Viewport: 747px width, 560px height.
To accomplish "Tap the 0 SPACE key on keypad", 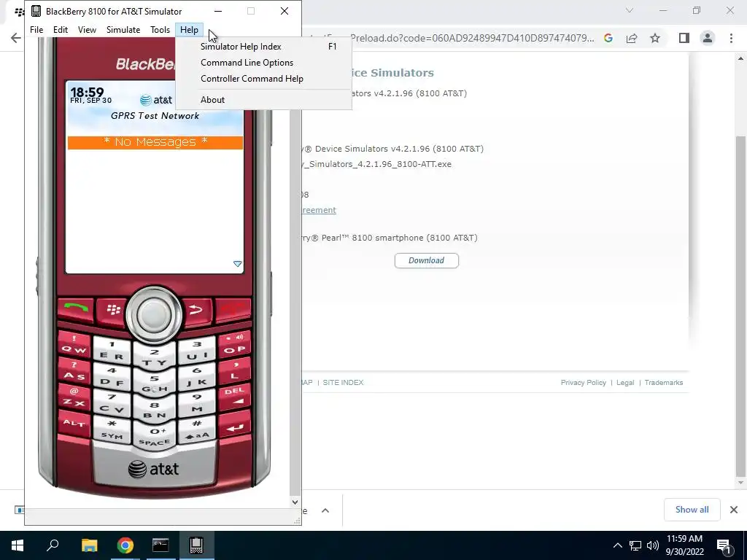I will (x=155, y=437).
